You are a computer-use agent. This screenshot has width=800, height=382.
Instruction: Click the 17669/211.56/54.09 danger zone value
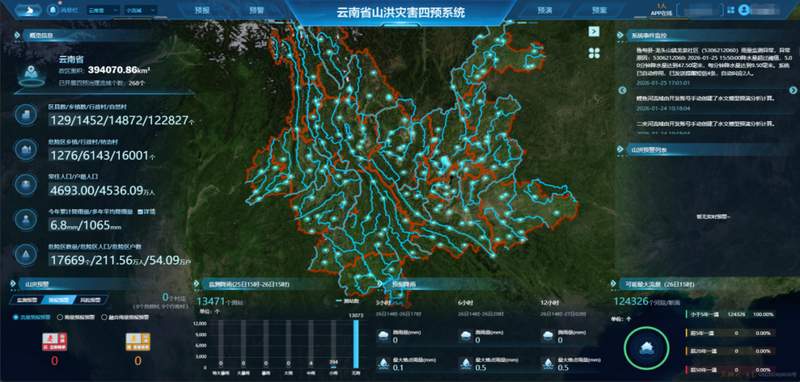pos(120,260)
